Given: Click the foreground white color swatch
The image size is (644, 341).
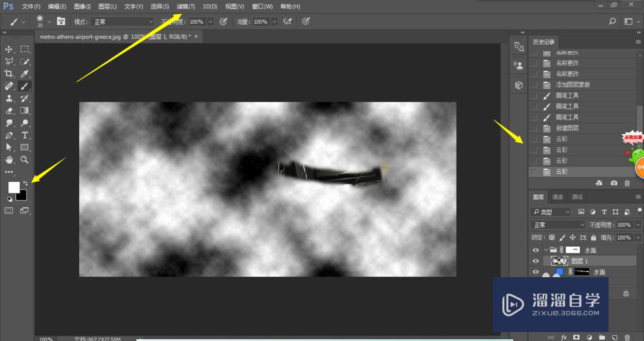Looking at the screenshot, I should point(14,187).
